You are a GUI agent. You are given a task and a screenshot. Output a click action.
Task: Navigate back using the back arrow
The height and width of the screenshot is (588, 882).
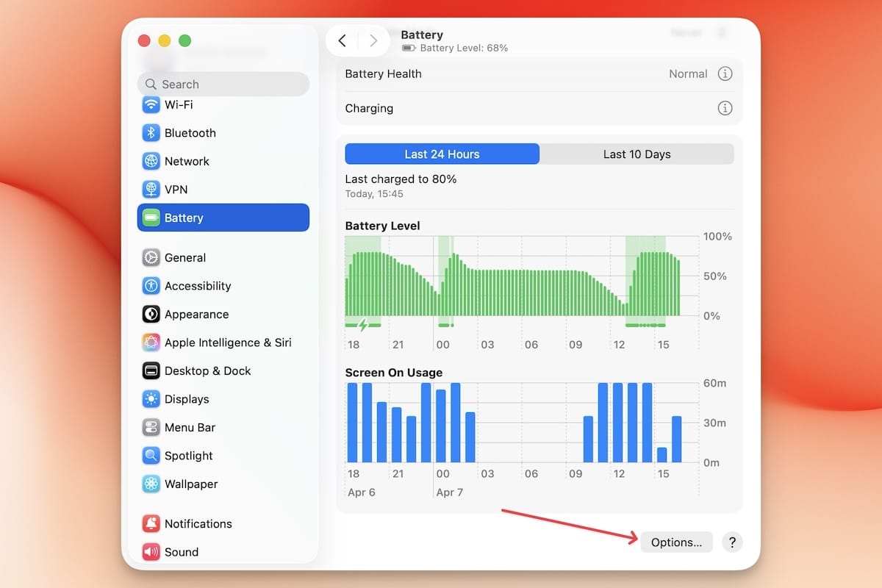[342, 40]
